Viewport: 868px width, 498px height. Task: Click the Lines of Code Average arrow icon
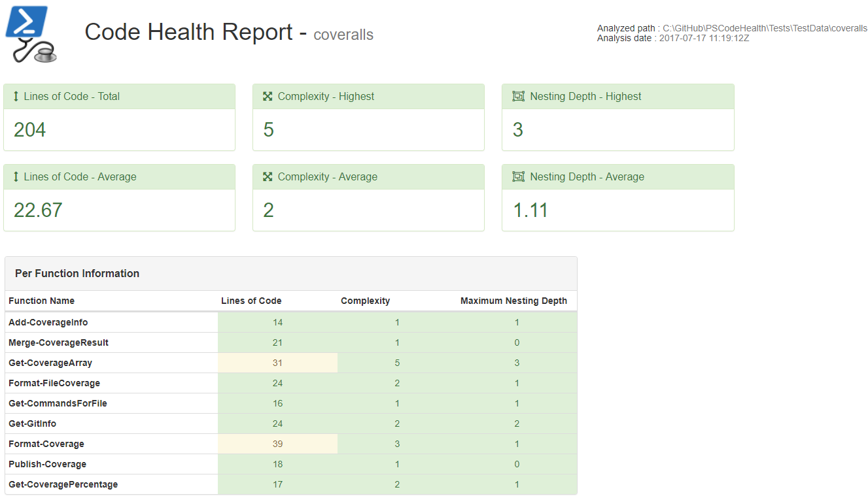pyautogui.click(x=16, y=176)
